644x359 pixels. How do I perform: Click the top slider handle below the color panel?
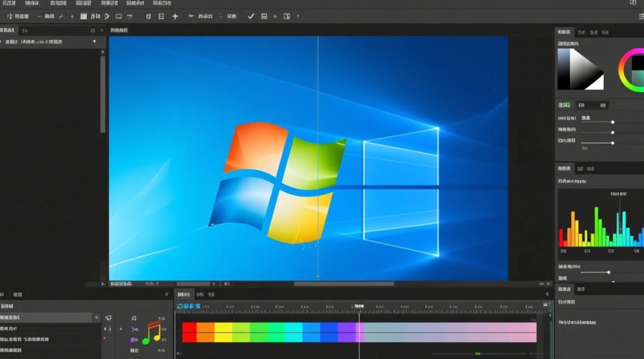pyautogui.click(x=612, y=122)
